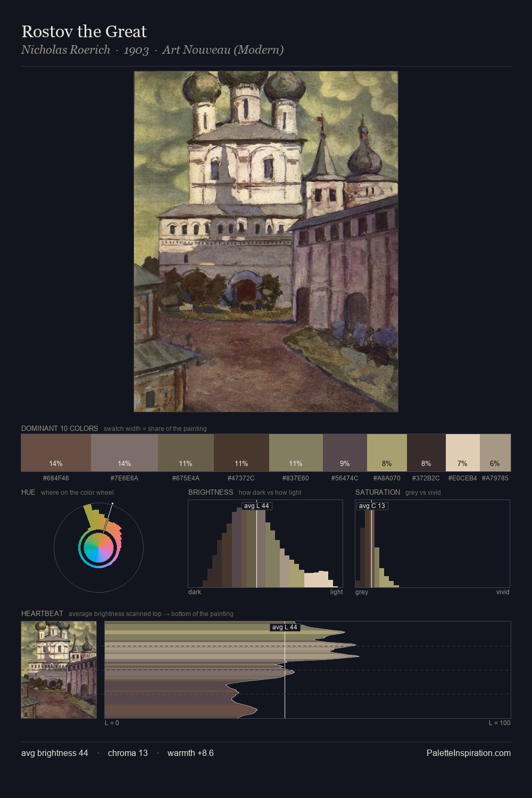Click the avg C 13 label in Saturation chart
The height and width of the screenshot is (798, 532).
(372, 506)
